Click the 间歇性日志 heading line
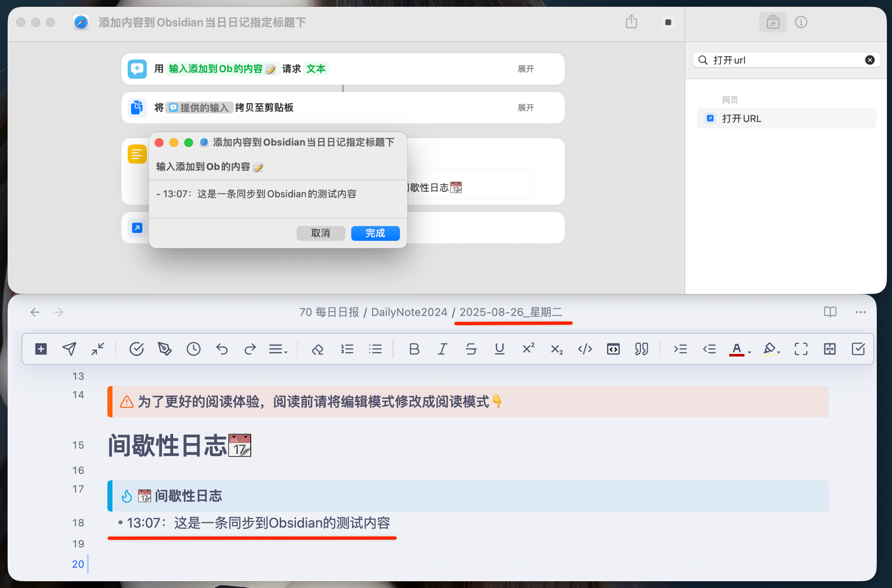Viewport: 892px width, 588px height. click(x=180, y=446)
